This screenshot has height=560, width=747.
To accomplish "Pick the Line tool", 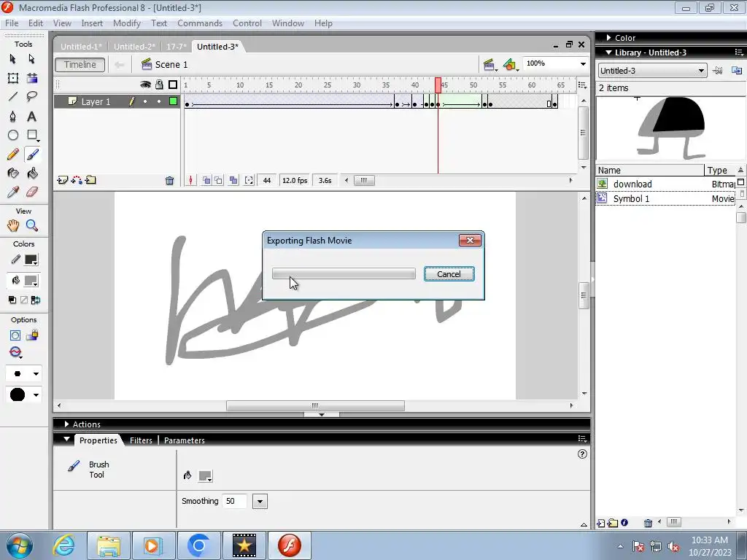I will point(13,97).
